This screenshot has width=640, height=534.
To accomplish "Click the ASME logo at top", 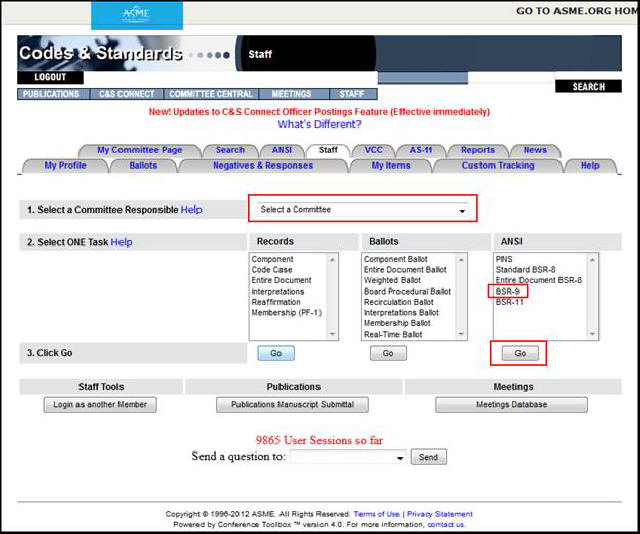I will tap(137, 15).
